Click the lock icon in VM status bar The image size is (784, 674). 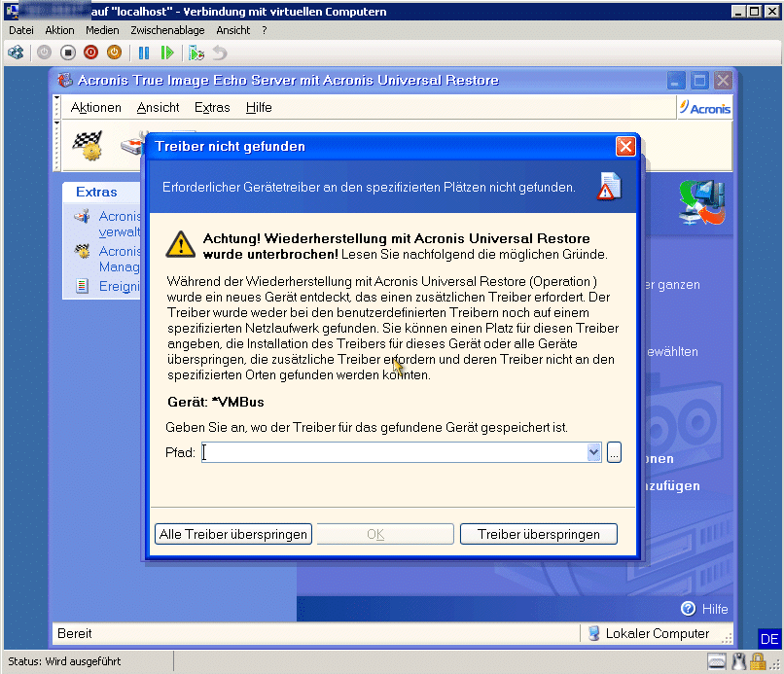pyautogui.click(x=758, y=661)
